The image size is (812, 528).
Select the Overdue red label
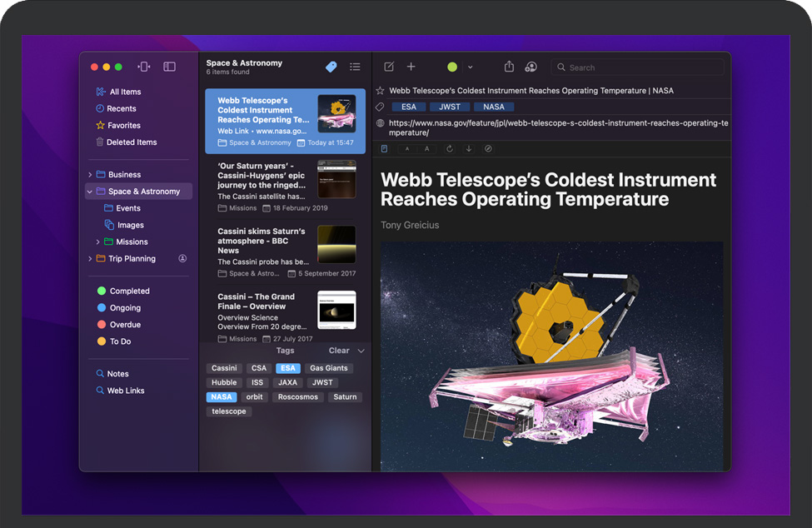[125, 325]
